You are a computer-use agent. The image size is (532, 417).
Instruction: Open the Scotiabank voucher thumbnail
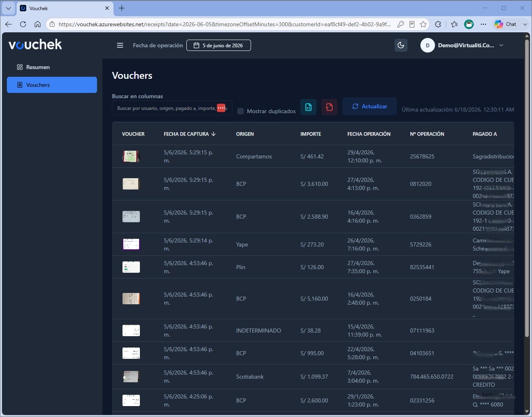tap(131, 377)
